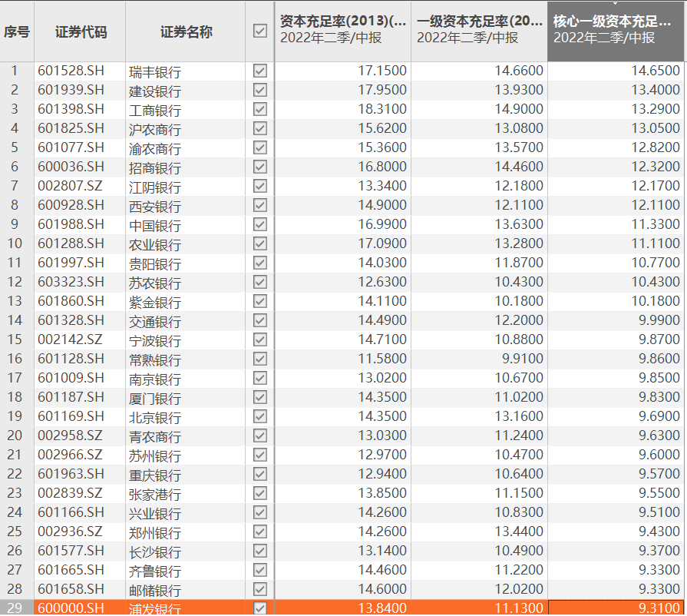Screen dimensions: 687x616
Task: Uncheck the checkbox for 瑞丰银行
Action: click(259, 71)
